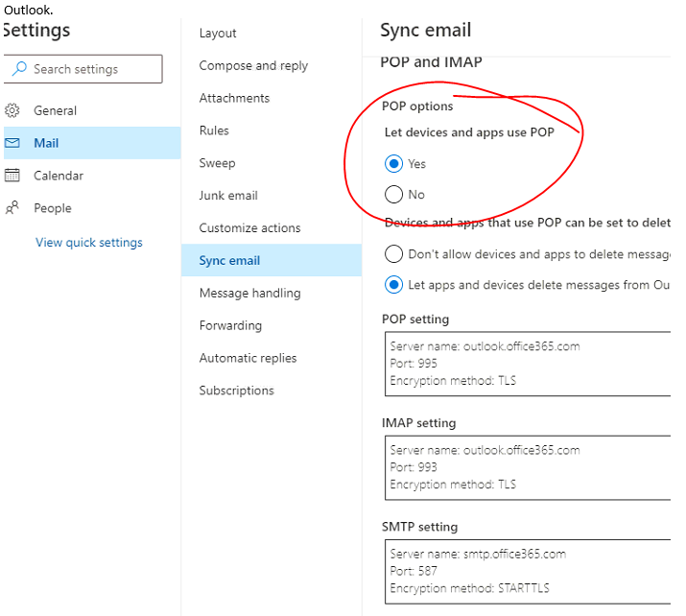686x616 pixels.
Task: Click the SMTP setting heading
Action: click(419, 527)
